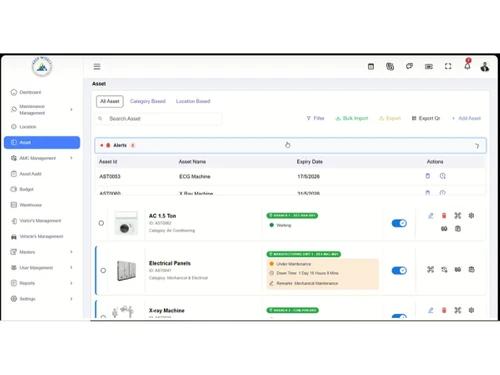The width and height of the screenshot is (500, 375).
Task: Expand AMC Management submenu chevron
Action: pyautogui.click(x=71, y=158)
